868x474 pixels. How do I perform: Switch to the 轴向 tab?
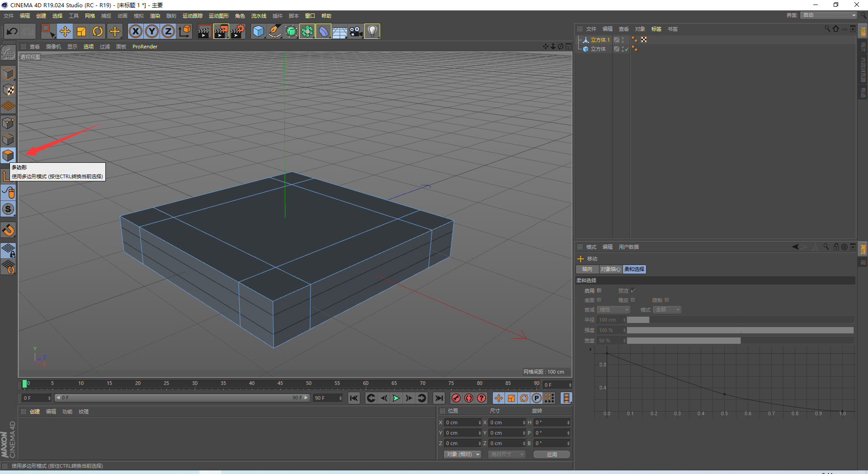(587, 270)
